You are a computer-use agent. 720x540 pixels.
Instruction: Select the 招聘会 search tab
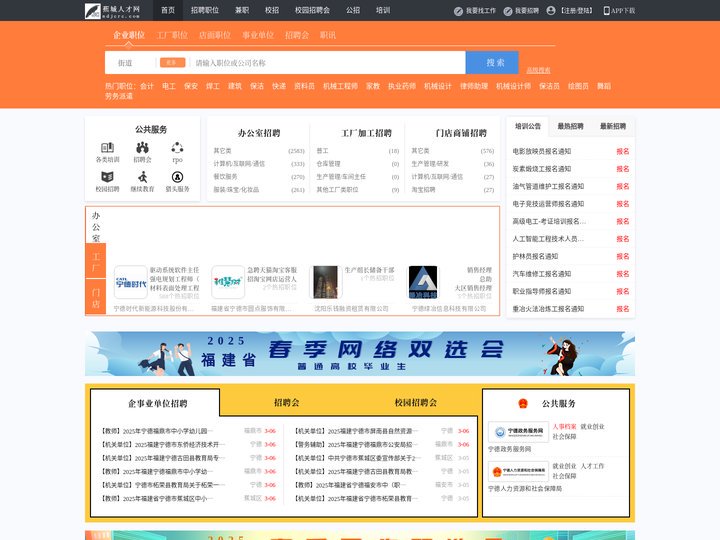click(x=297, y=35)
